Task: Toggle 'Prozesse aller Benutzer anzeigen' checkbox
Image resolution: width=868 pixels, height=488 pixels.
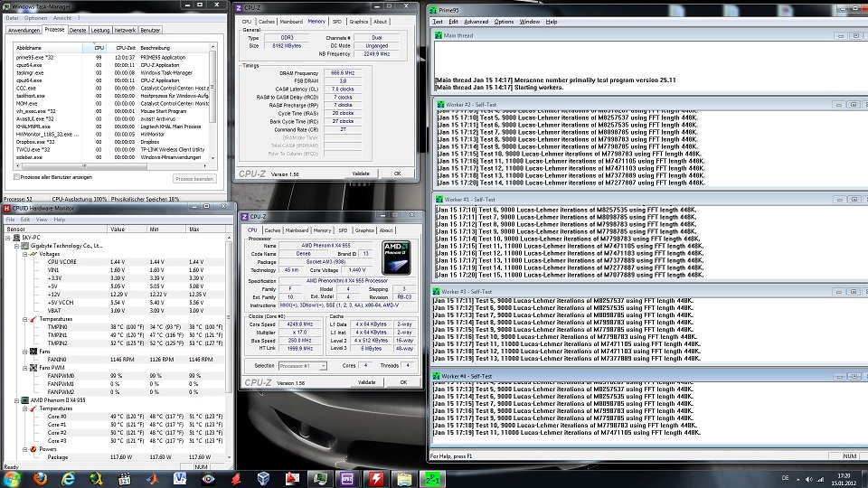Action: [16, 177]
